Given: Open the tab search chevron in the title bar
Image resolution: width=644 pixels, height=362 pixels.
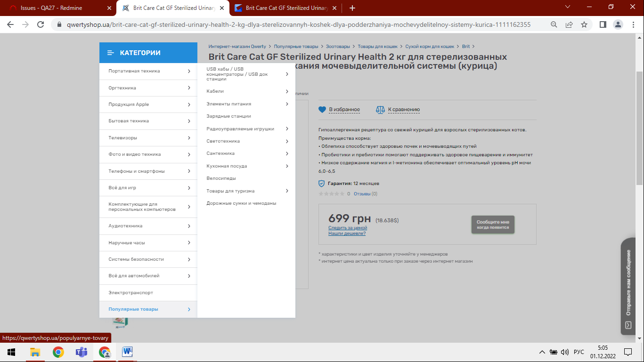Looking at the screenshot, I should click(x=568, y=7).
